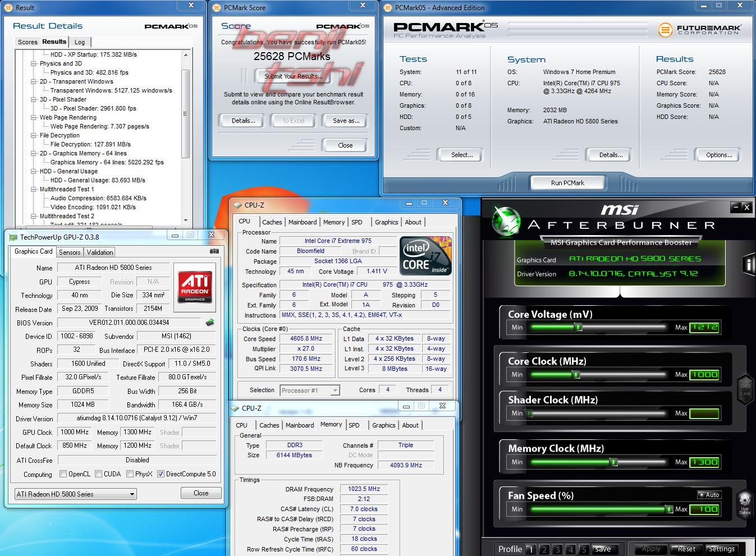This screenshot has height=556, width=756.
Task: Collapse the Web Page Rendering node
Action: point(34,117)
